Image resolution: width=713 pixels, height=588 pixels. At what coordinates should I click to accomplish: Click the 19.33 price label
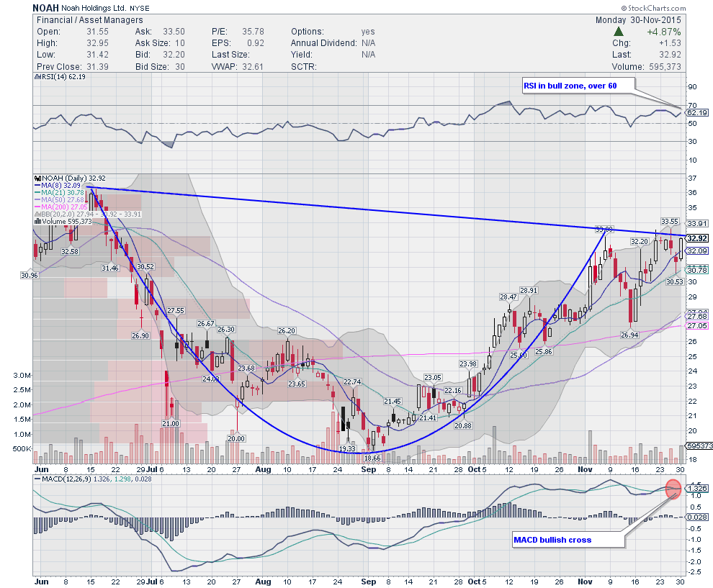(x=347, y=449)
